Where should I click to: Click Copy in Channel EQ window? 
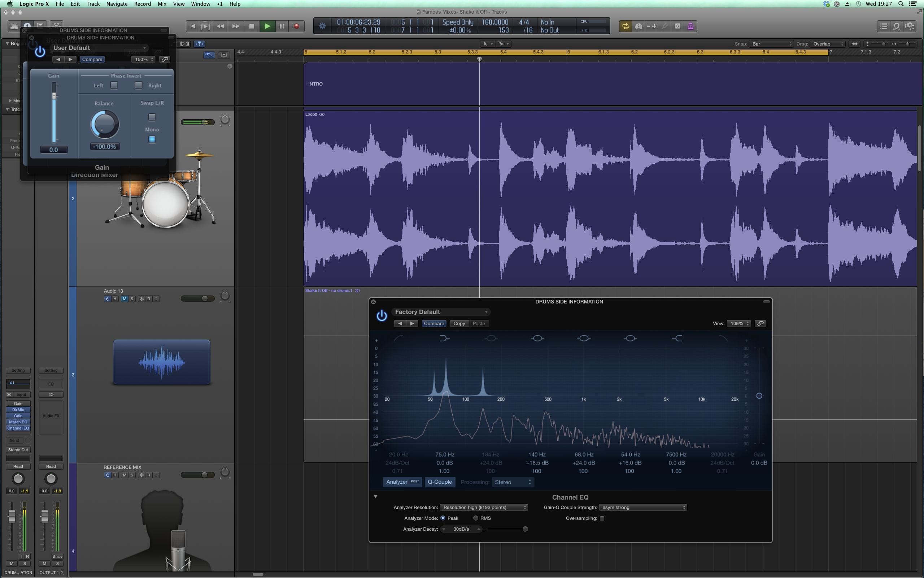(459, 323)
